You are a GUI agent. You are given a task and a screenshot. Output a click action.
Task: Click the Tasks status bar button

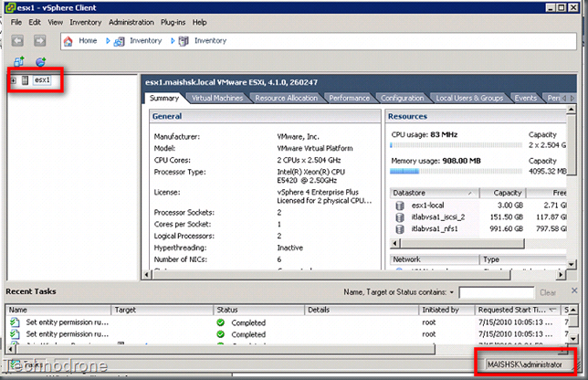(27, 365)
